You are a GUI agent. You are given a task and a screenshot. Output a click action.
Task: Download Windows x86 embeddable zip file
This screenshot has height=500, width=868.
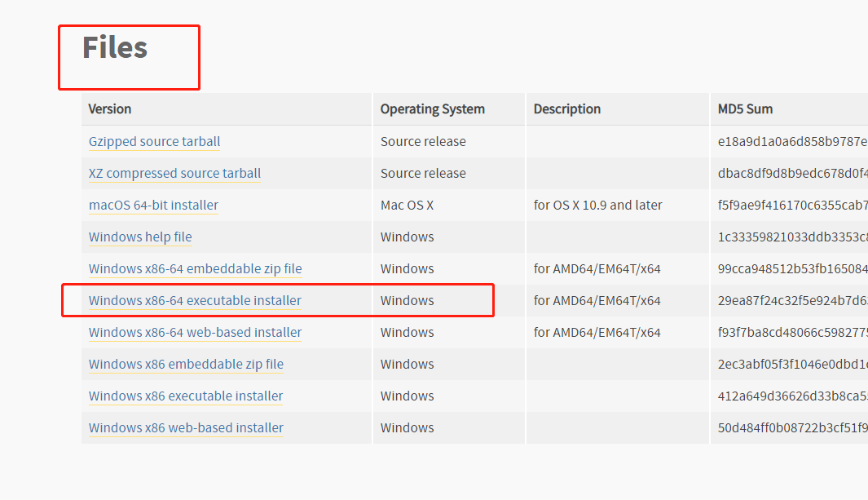click(x=186, y=364)
